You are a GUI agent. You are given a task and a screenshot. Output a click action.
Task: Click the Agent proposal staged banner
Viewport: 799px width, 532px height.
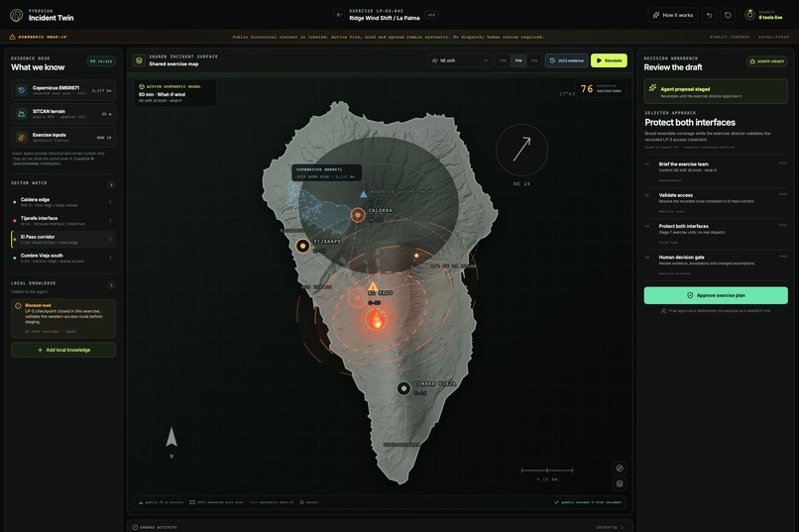point(716,91)
